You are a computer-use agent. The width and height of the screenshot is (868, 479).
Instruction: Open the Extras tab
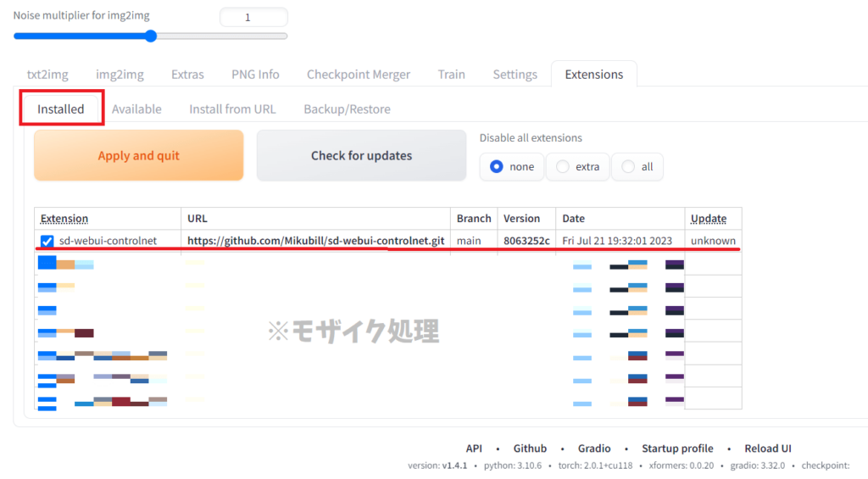tap(187, 75)
